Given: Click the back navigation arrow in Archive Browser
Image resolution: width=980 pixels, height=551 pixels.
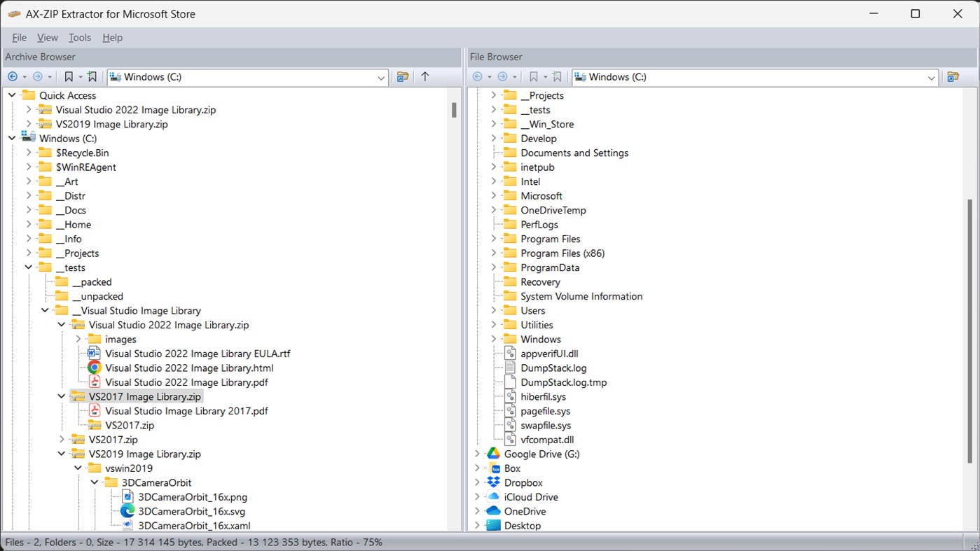Looking at the screenshot, I should (x=12, y=77).
